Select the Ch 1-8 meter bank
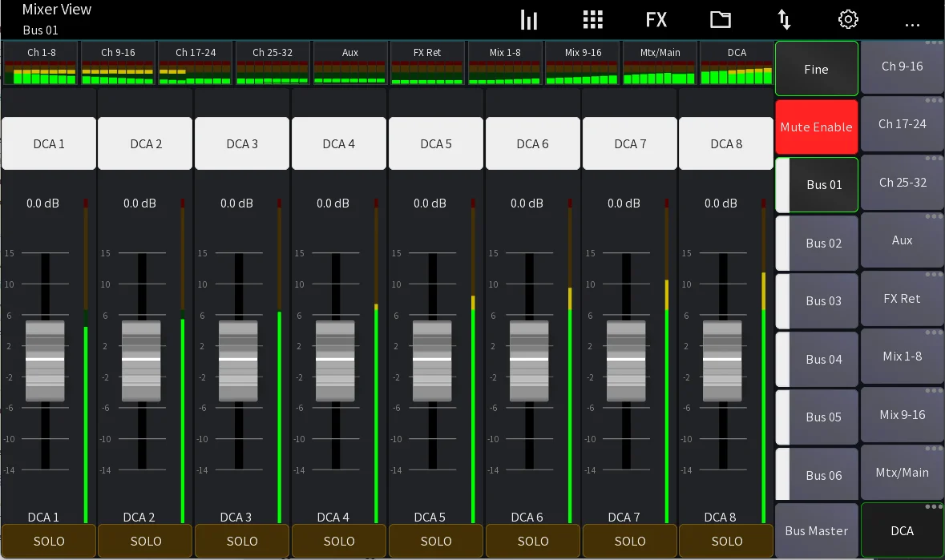This screenshot has width=945, height=560. click(x=41, y=63)
